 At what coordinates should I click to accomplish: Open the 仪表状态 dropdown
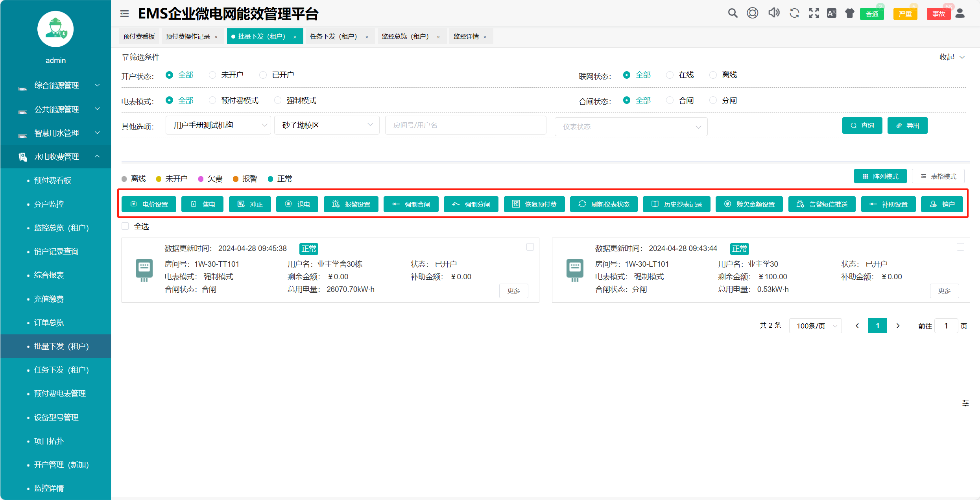pyautogui.click(x=631, y=127)
